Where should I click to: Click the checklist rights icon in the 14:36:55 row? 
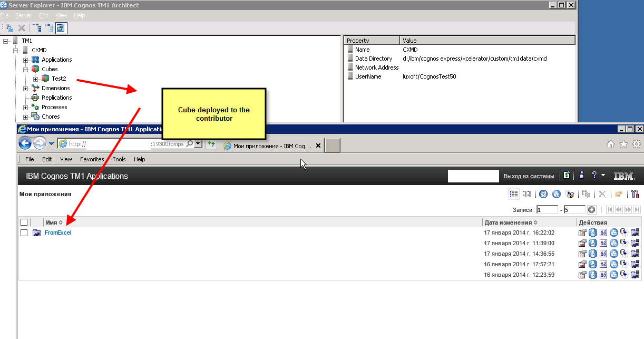click(x=603, y=254)
